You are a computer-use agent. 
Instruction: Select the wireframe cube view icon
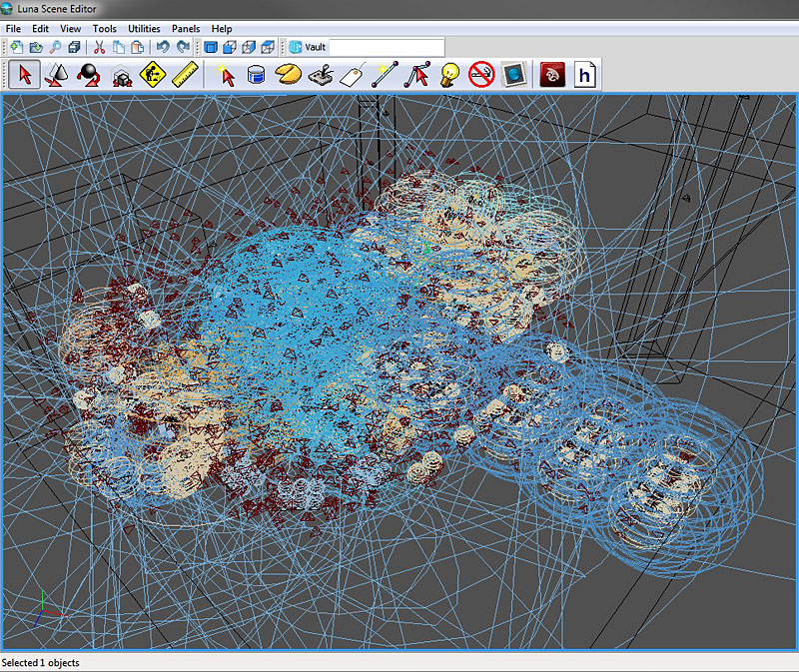pyautogui.click(x=249, y=47)
